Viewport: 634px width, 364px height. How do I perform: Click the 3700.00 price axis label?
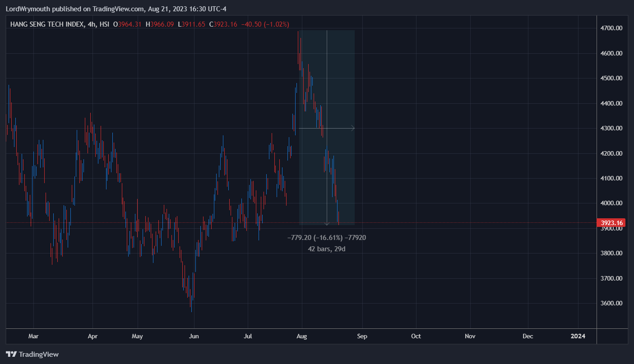pos(612,278)
